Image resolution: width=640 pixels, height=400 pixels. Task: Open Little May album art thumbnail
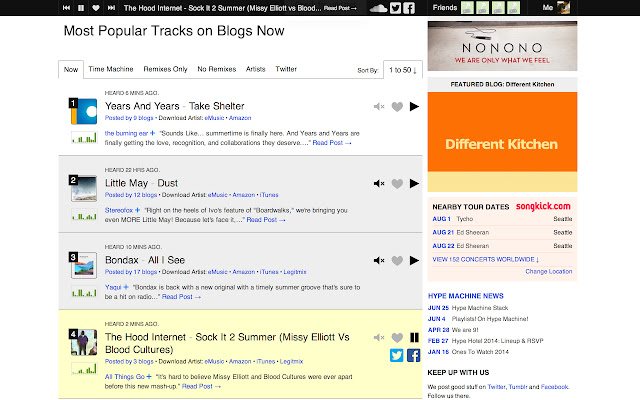pyautogui.click(x=82, y=188)
